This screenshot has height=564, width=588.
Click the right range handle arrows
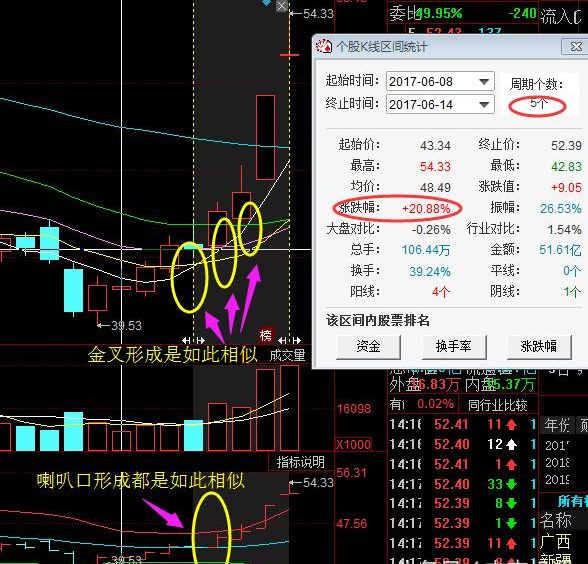coord(290,340)
